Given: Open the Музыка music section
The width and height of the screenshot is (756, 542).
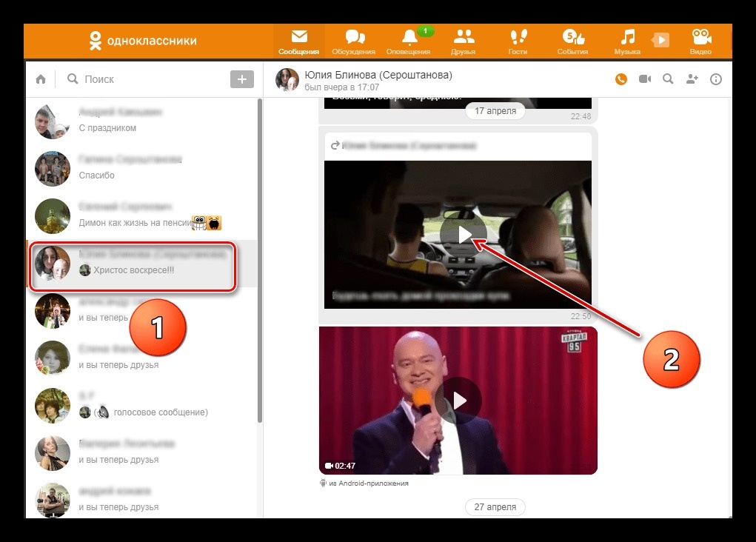Looking at the screenshot, I should pos(627,41).
